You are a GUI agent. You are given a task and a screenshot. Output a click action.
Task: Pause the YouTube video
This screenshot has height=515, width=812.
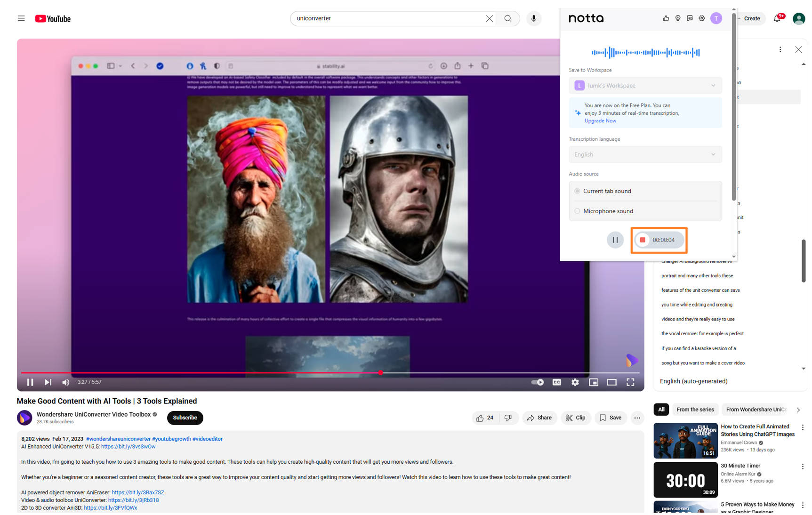point(30,382)
